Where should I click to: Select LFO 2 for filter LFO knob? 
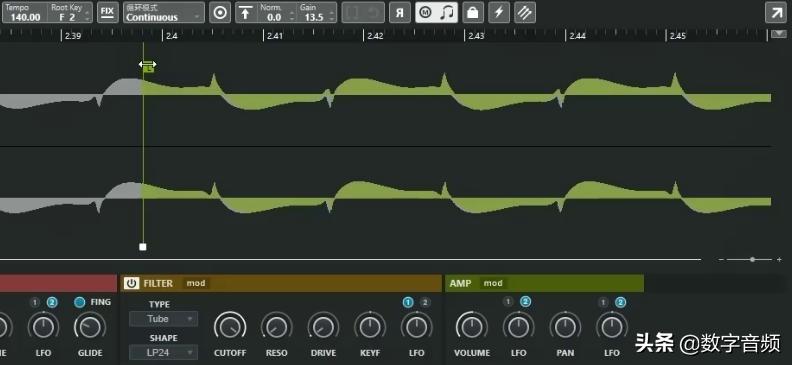[425, 302]
